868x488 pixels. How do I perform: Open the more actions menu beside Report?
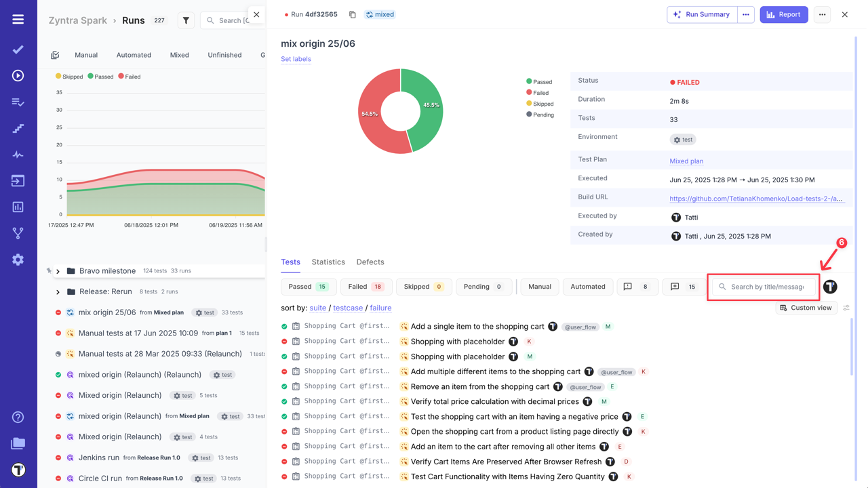(822, 14)
